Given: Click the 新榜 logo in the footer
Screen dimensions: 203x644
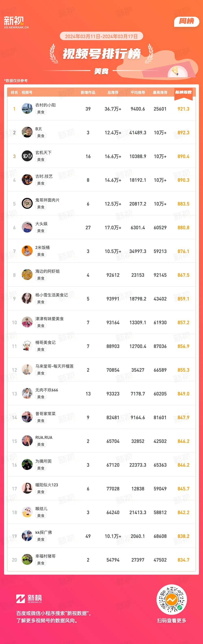Looking at the screenshot, I should click(29, 599).
